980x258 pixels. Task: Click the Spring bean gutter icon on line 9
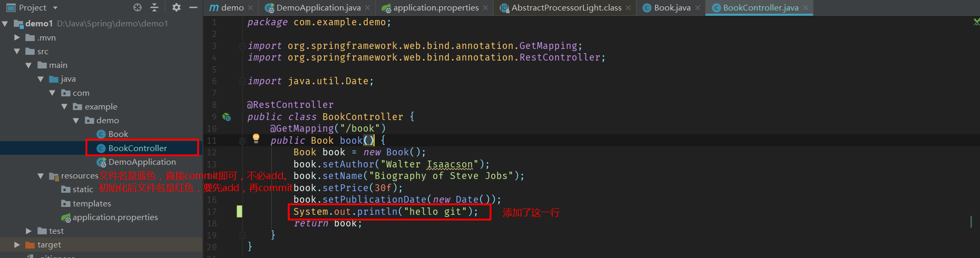[227, 117]
